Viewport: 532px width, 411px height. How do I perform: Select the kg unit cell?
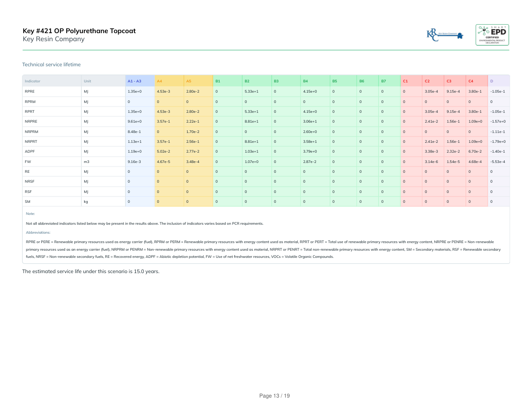pos(86,202)
